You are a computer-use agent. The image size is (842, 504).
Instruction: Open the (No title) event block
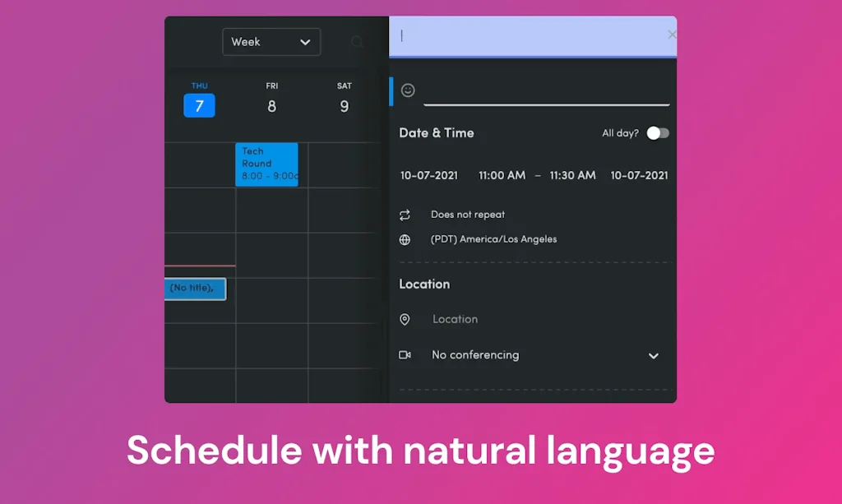tap(196, 289)
